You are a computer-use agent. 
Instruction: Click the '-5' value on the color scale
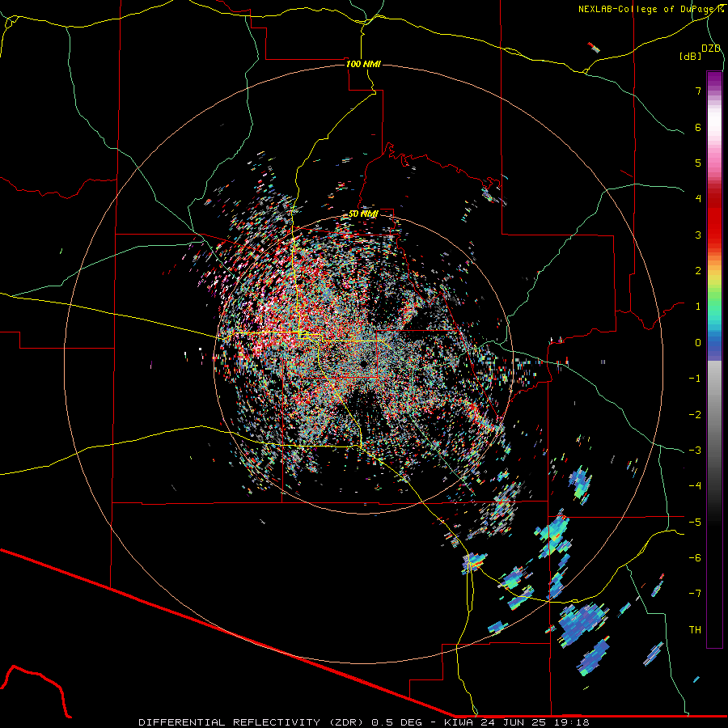coord(695,523)
